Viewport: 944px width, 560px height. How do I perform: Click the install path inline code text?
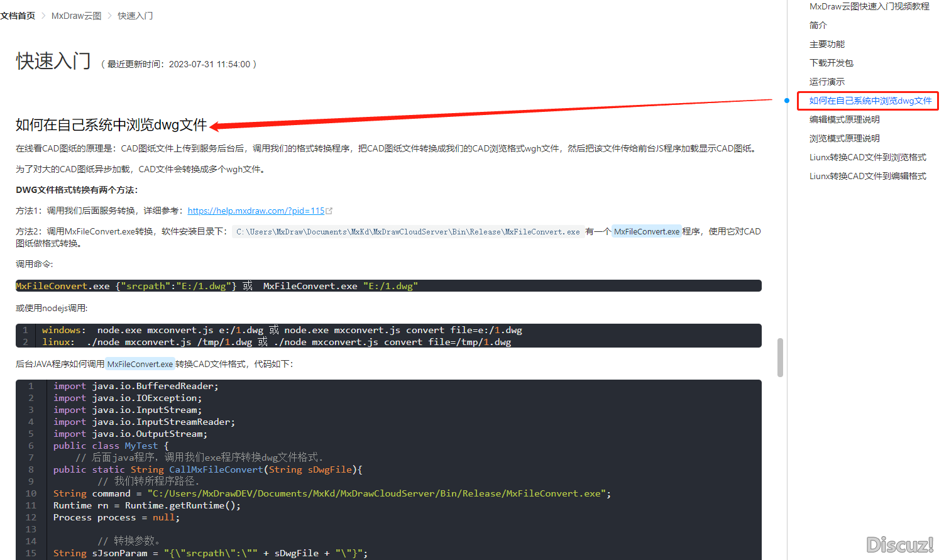tap(408, 232)
